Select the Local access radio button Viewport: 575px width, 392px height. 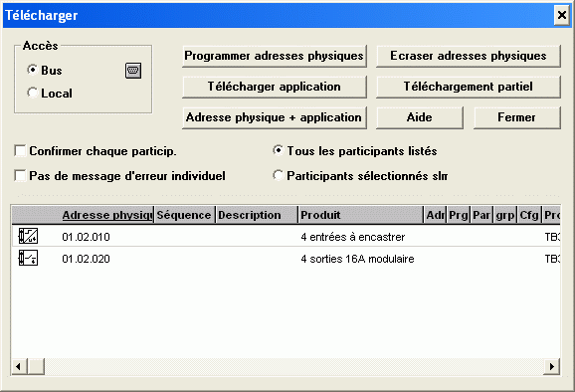32,93
